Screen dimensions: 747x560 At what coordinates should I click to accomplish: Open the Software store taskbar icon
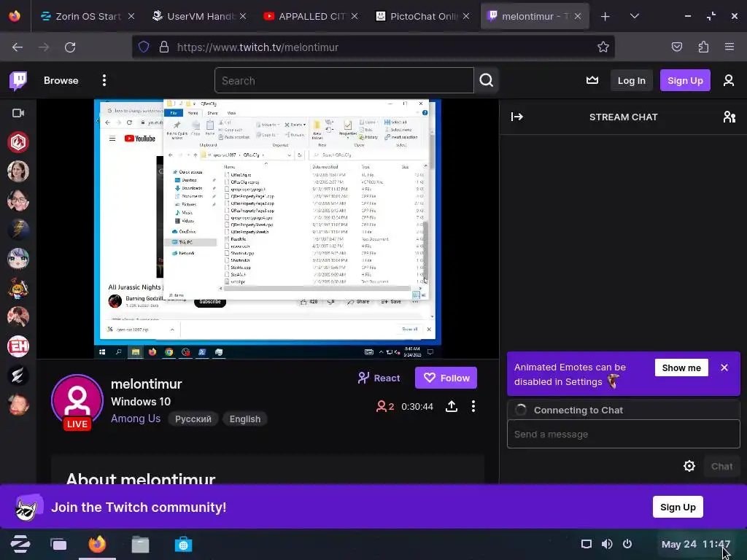point(183,544)
